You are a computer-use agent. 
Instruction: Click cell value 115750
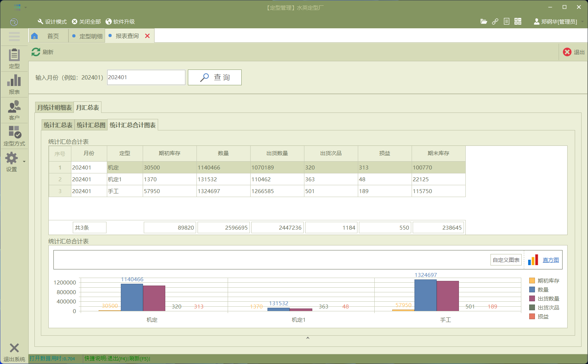(x=438, y=191)
